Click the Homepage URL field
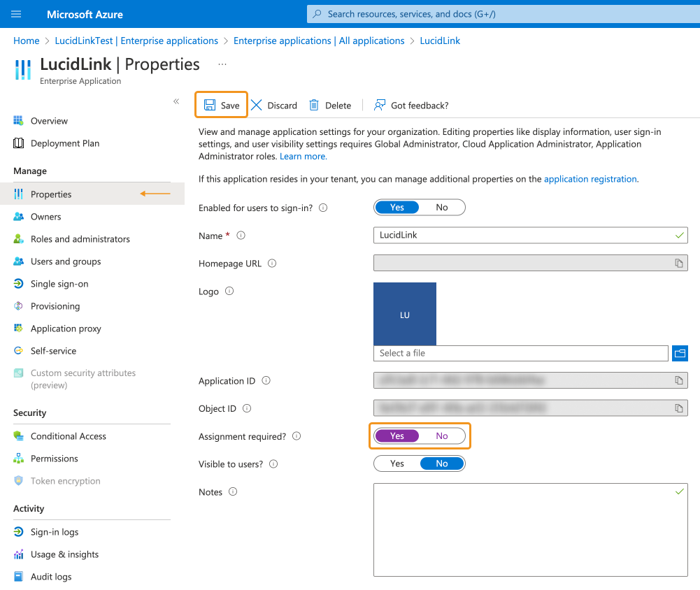This screenshot has width=700, height=590. pyautogui.click(x=530, y=263)
